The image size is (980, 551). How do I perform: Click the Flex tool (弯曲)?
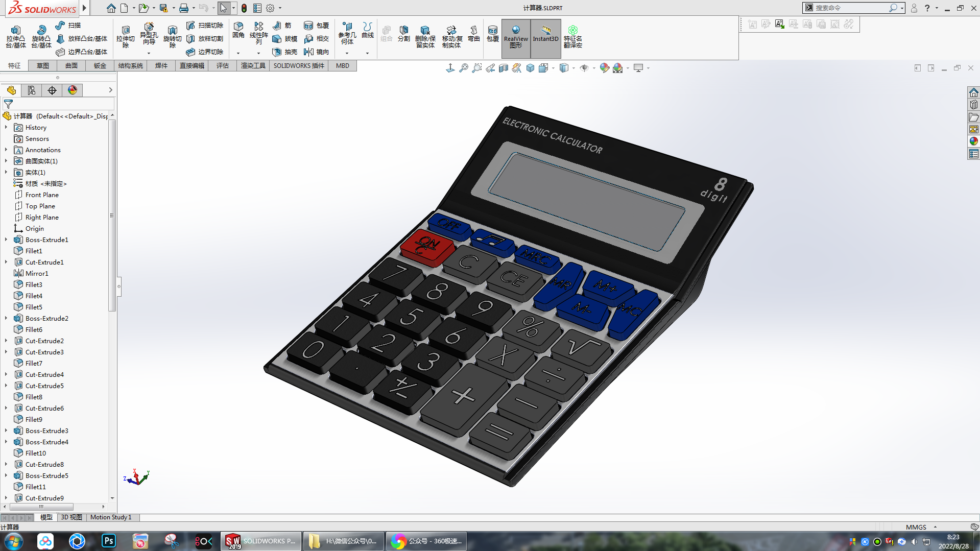point(474,34)
